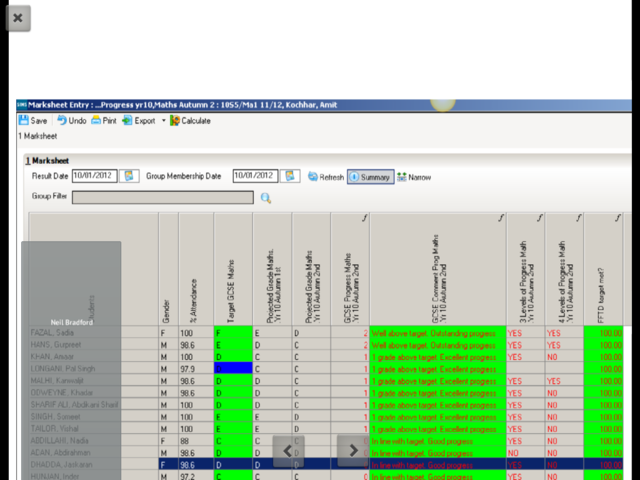Click the Calculate toolbar button
This screenshot has height=480, width=640.
190,120
